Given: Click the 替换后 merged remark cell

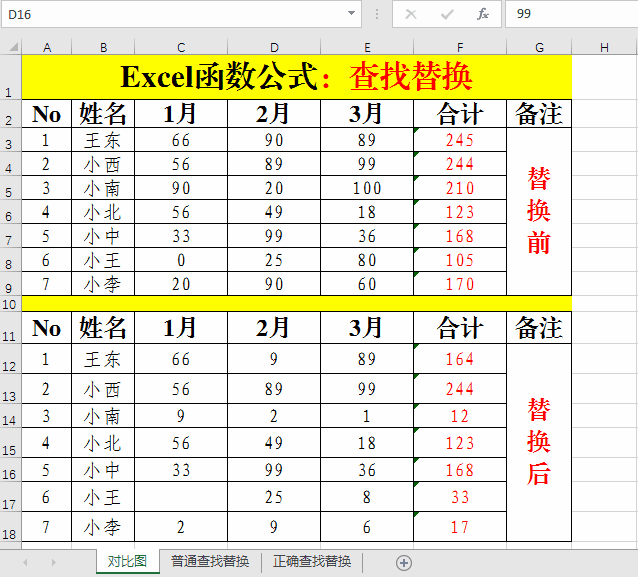Looking at the screenshot, I should 539,442.
